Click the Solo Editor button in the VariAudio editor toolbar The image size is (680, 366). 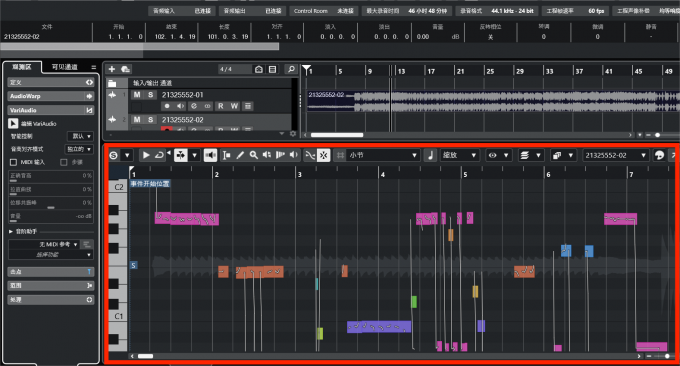(x=114, y=155)
